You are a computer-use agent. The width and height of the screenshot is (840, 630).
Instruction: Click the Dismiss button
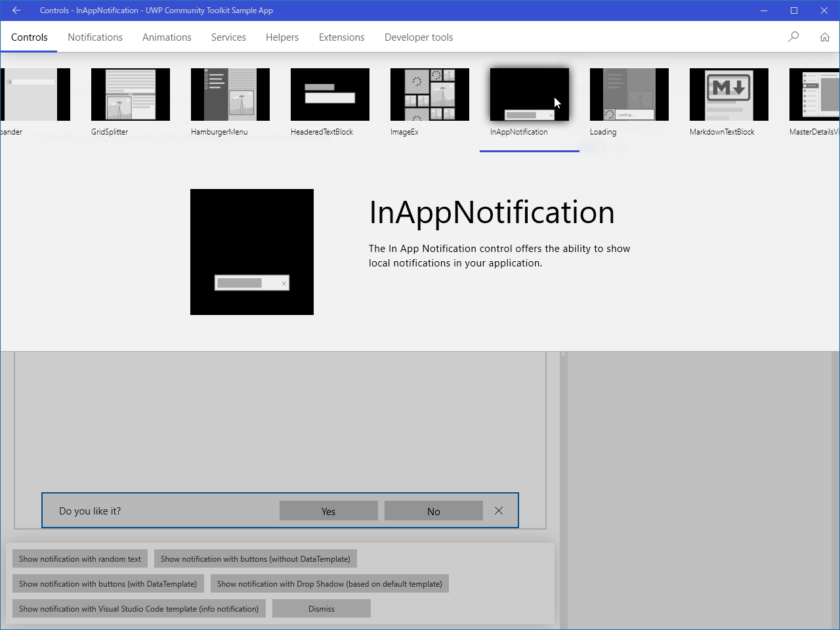click(321, 608)
